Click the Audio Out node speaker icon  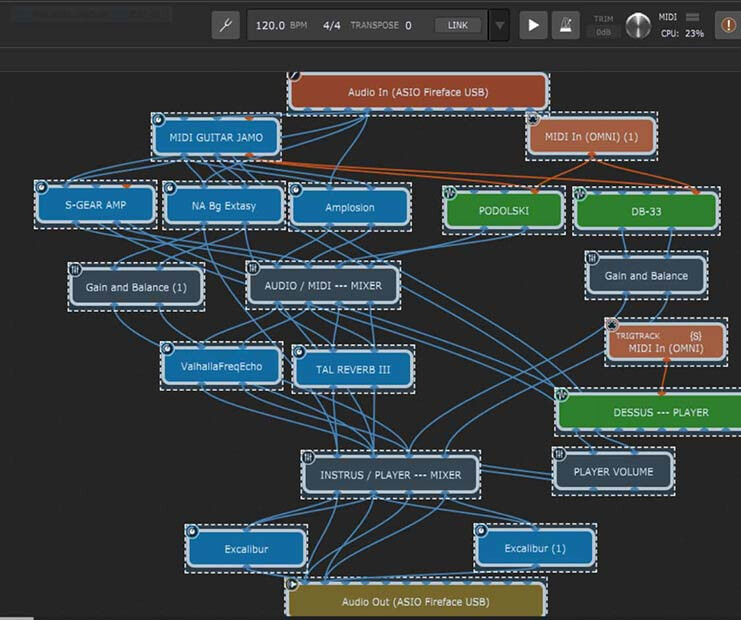point(293,585)
